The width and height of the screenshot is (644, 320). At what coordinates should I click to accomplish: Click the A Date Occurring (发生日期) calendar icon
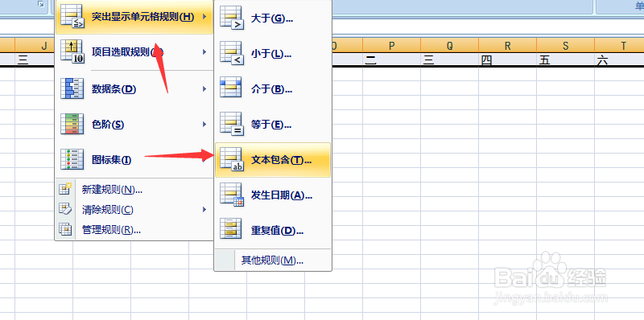tap(232, 195)
